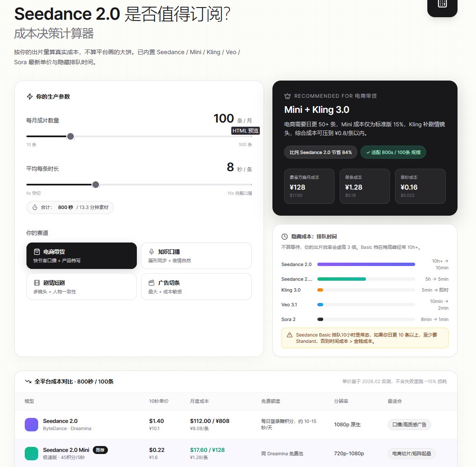Click the 电商切片/矩阵起量 tag
Viewport: 476px width, 467px height.
tap(411, 453)
